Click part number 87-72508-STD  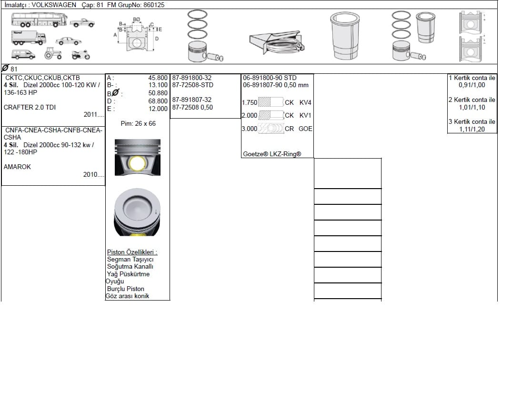193,85
